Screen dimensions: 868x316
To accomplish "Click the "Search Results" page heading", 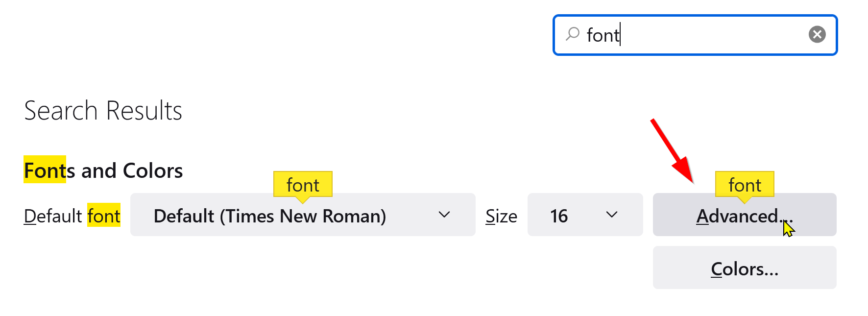I will click(x=103, y=111).
